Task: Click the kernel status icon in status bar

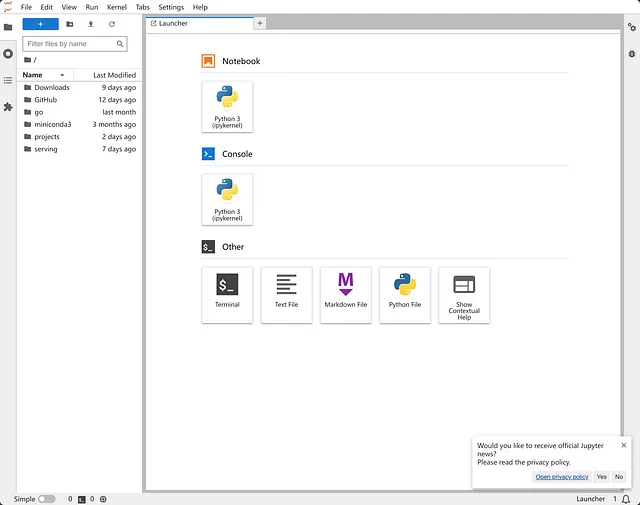Action: coord(103,499)
